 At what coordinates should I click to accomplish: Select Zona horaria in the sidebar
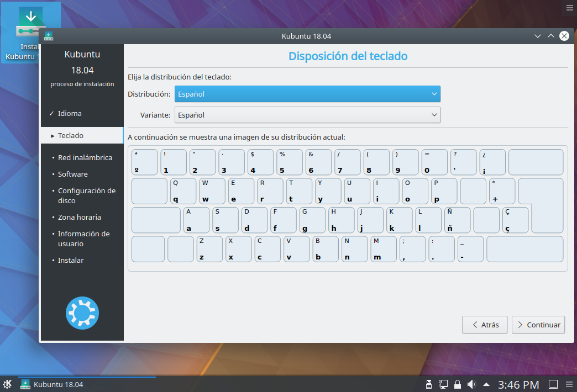pyautogui.click(x=79, y=217)
